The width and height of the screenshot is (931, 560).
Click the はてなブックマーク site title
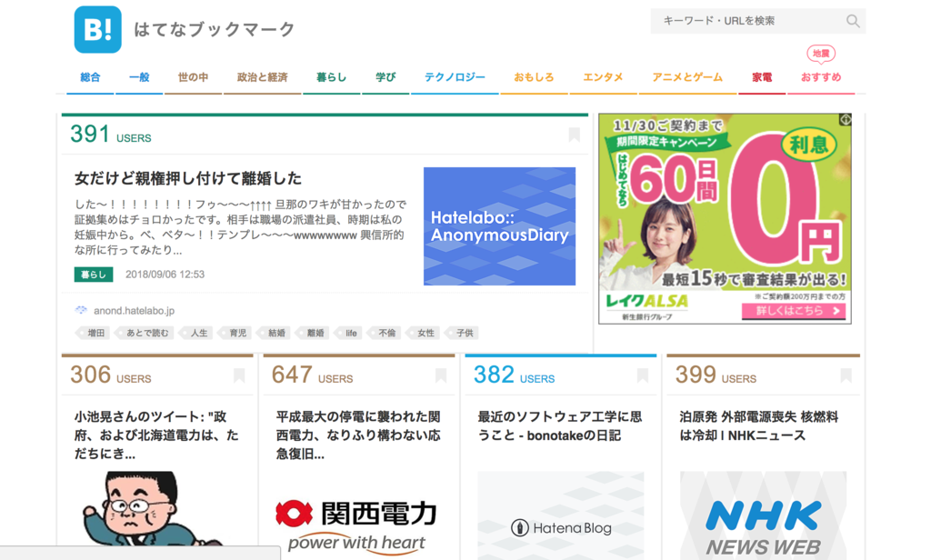point(215,29)
